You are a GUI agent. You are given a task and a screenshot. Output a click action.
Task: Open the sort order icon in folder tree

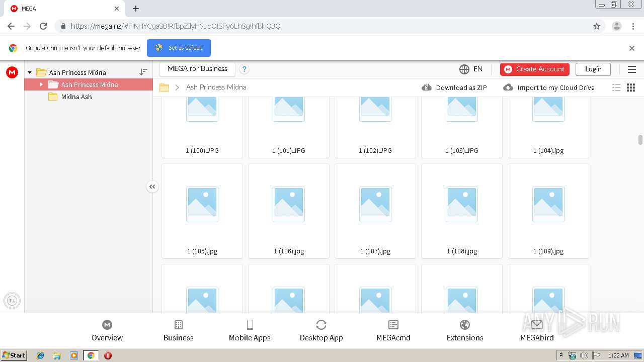click(x=143, y=72)
